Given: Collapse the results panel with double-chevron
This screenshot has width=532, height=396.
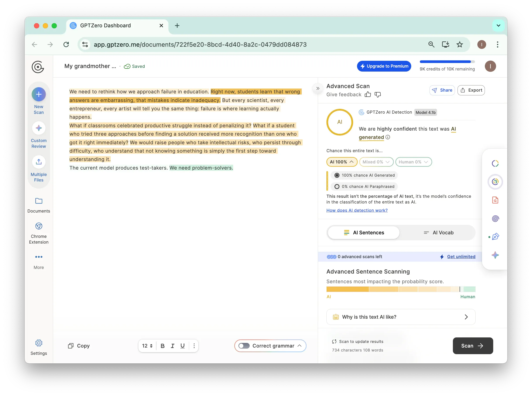Looking at the screenshot, I should pos(318,89).
